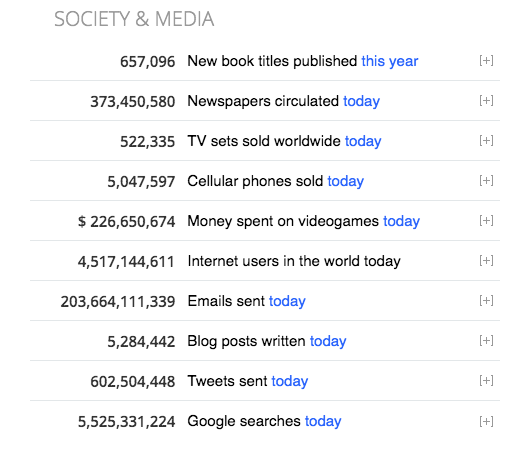The width and height of the screenshot is (517, 457).
Task: Select 'today' link for Blog posts written
Action: tap(328, 342)
